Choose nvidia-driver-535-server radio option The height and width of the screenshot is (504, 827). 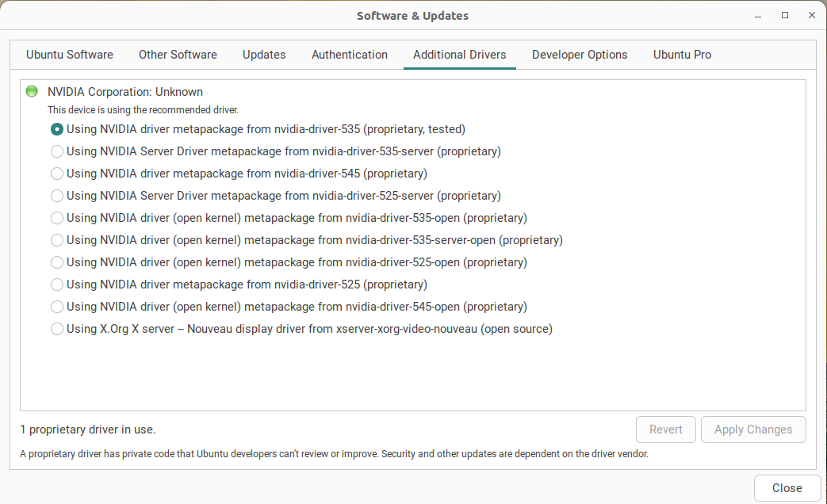tap(57, 151)
